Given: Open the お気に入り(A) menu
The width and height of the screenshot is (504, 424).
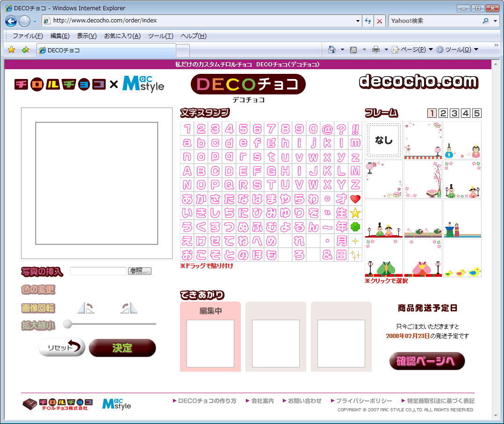Looking at the screenshot, I should pyautogui.click(x=122, y=36).
